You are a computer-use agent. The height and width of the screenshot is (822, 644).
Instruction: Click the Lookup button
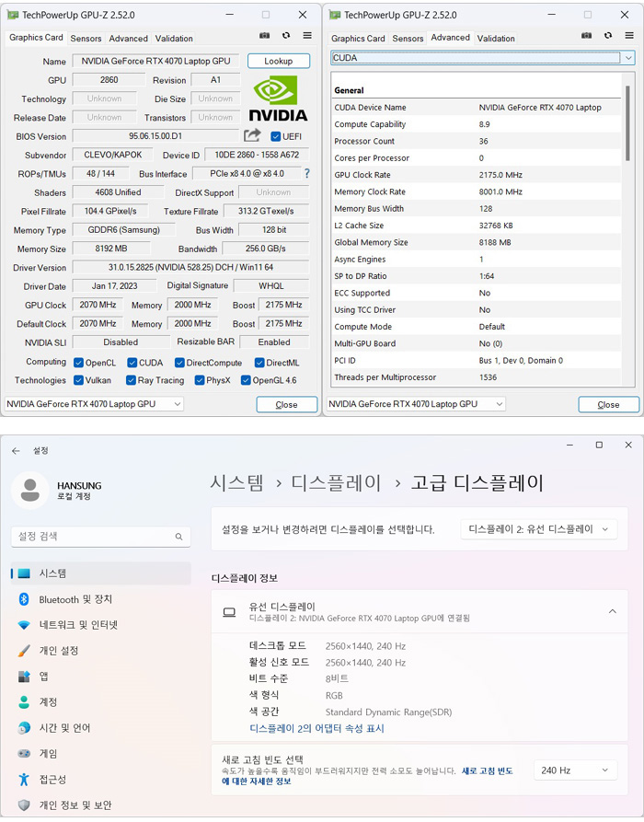pyautogui.click(x=278, y=61)
